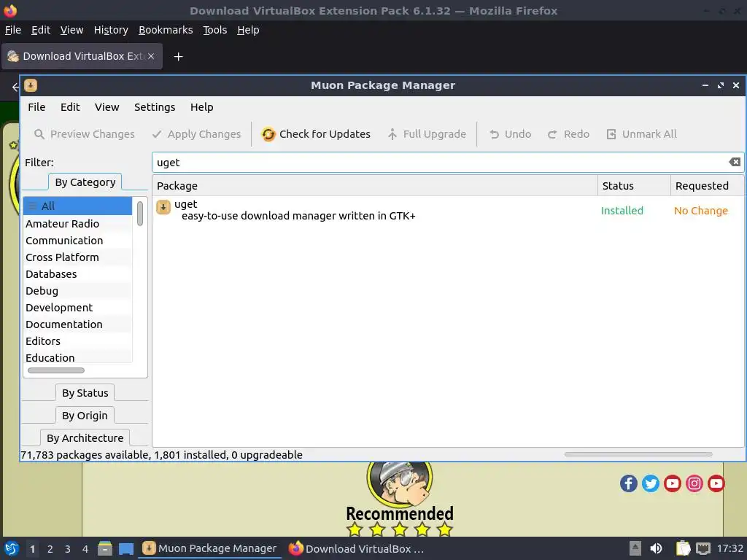Select the All category

pos(77,206)
